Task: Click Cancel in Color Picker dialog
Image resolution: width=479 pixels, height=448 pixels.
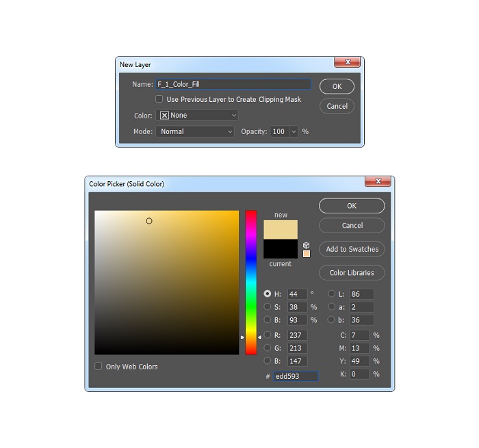Action: (x=352, y=226)
